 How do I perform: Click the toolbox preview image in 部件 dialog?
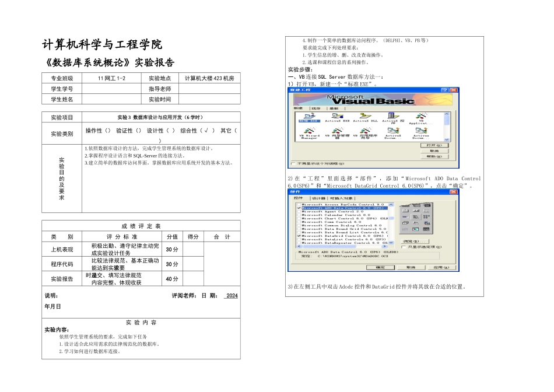pyautogui.click(x=416, y=218)
